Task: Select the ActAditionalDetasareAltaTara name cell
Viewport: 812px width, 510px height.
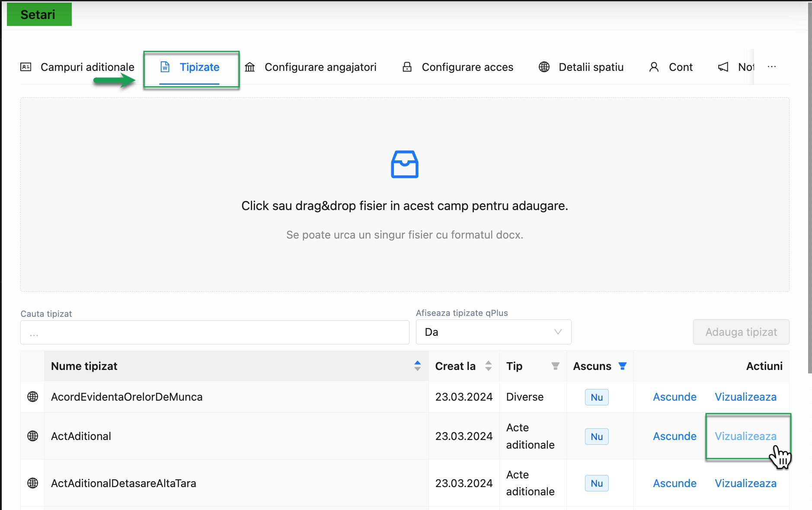Action: [x=236, y=483]
